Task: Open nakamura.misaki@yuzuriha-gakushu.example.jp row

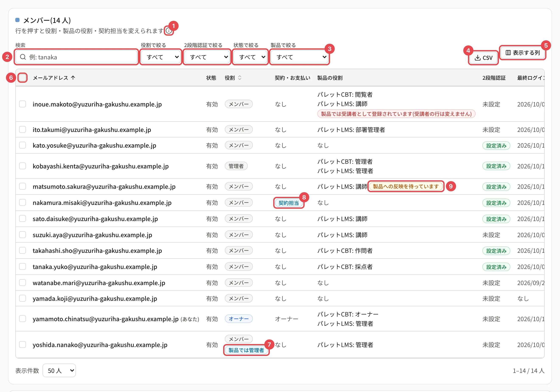Action: pyautogui.click(x=280, y=203)
